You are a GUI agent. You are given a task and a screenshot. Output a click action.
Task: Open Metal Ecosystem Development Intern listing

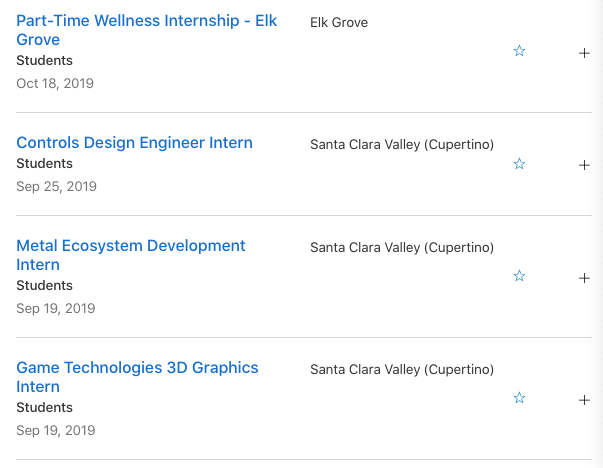[x=131, y=255]
